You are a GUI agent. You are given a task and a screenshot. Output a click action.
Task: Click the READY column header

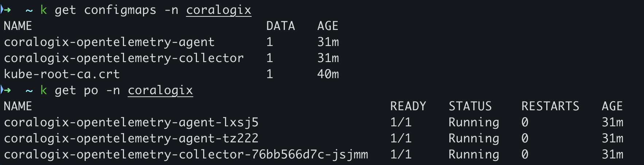click(x=408, y=106)
